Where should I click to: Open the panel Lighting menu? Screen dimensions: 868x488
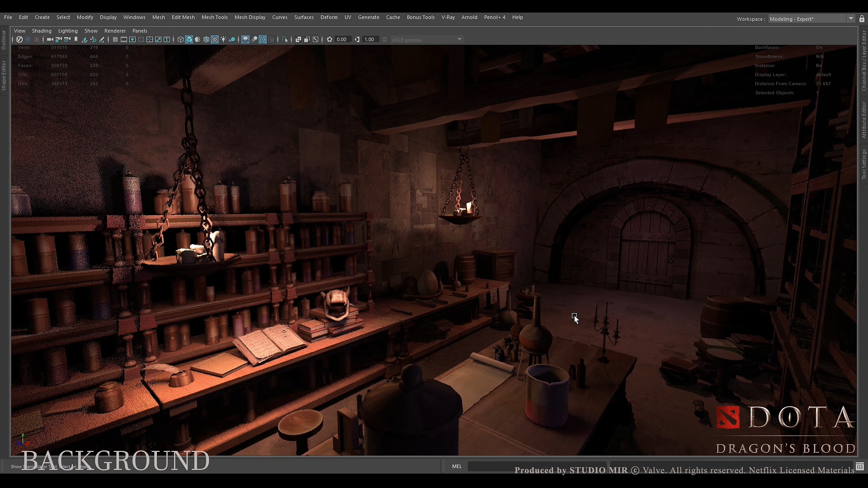pos(68,31)
